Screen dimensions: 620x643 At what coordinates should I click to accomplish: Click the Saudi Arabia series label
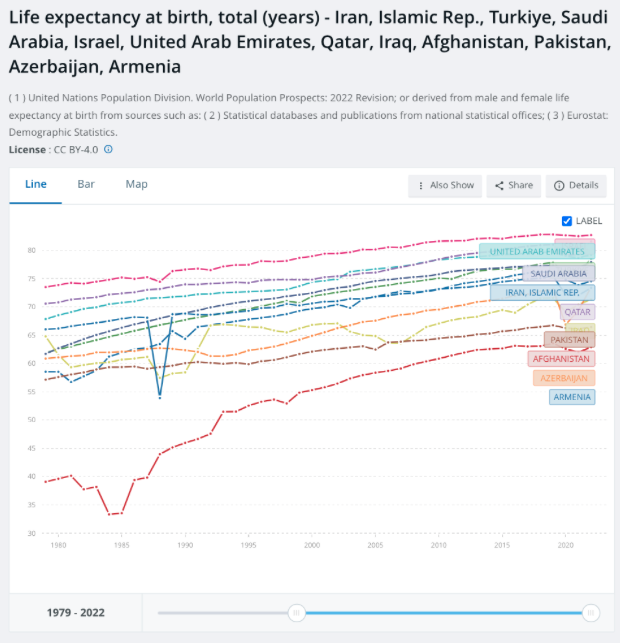click(x=558, y=274)
